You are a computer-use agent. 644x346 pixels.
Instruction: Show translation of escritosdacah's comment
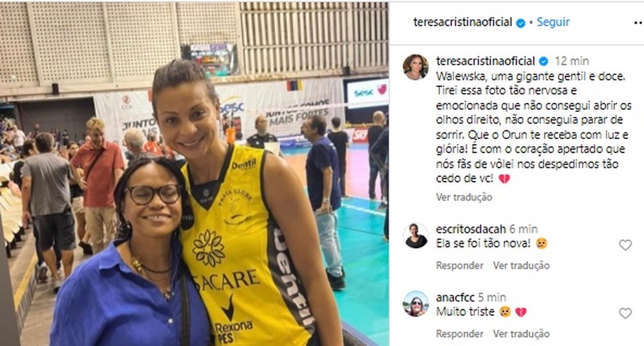pos(521,266)
